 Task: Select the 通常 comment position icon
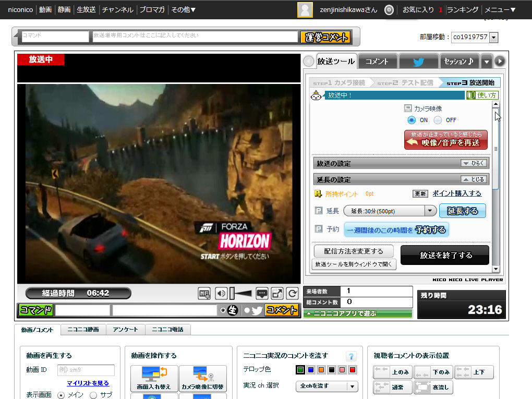pyautogui.click(x=393, y=387)
